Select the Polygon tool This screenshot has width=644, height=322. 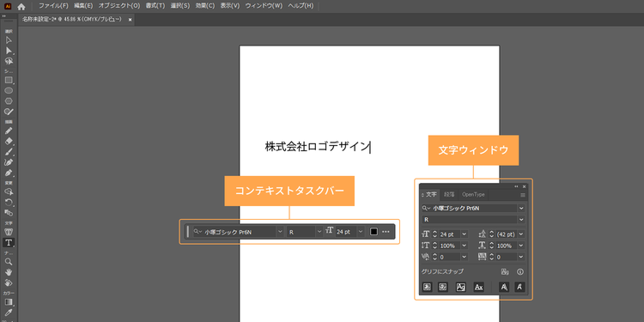point(9,100)
